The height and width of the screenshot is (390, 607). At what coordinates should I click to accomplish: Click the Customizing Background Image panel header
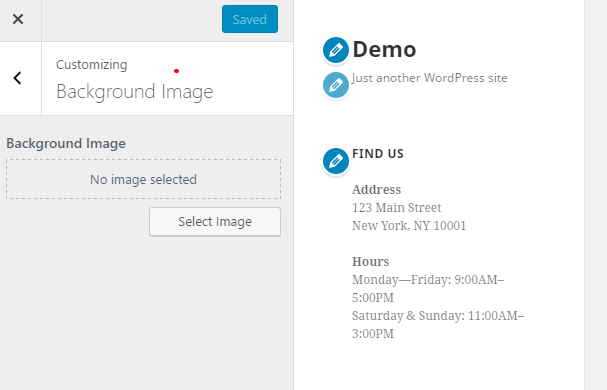coord(167,79)
